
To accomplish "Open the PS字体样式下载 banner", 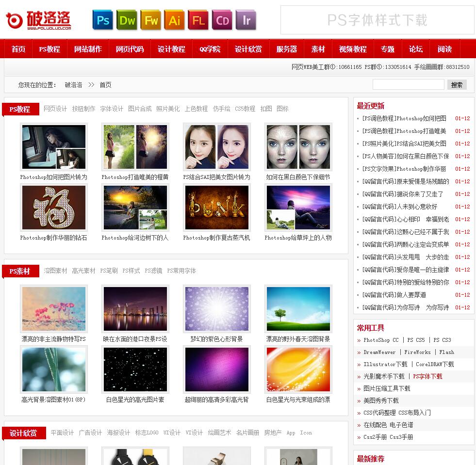I will point(377,20).
